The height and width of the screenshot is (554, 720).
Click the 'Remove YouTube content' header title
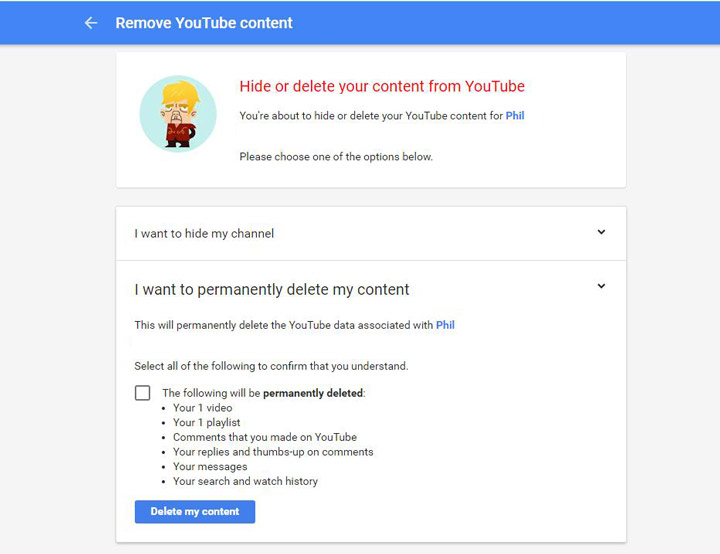(204, 23)
